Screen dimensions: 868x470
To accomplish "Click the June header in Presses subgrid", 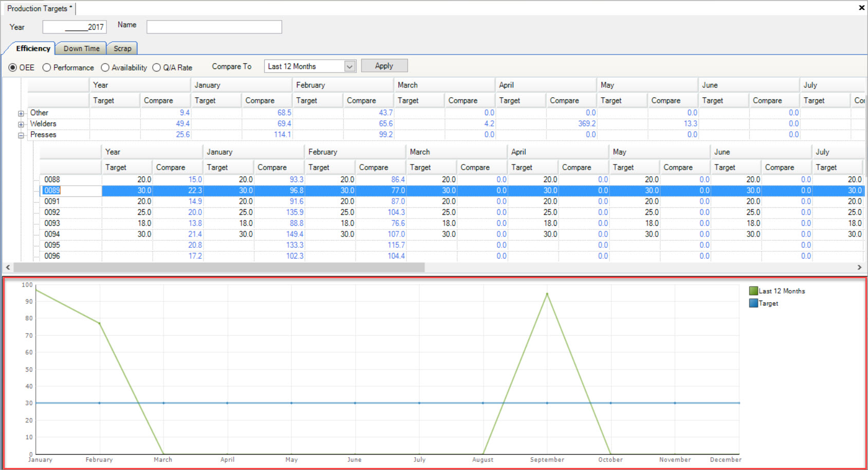I will (762, 152).
